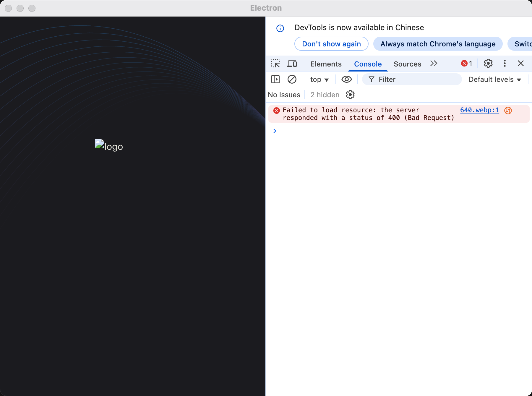532x396 pixels.
Task: Clear the console with the clear icon
Action: tap(292, 79)
